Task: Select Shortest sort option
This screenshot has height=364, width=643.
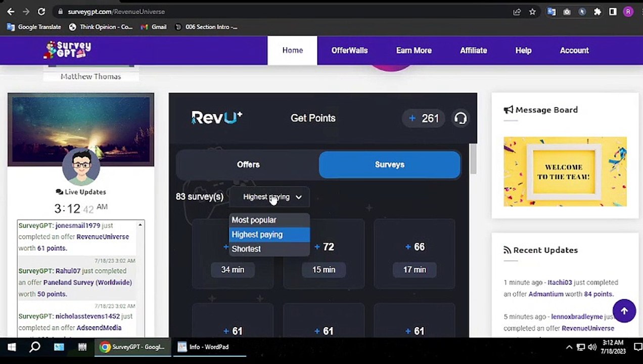Action: 269,249
